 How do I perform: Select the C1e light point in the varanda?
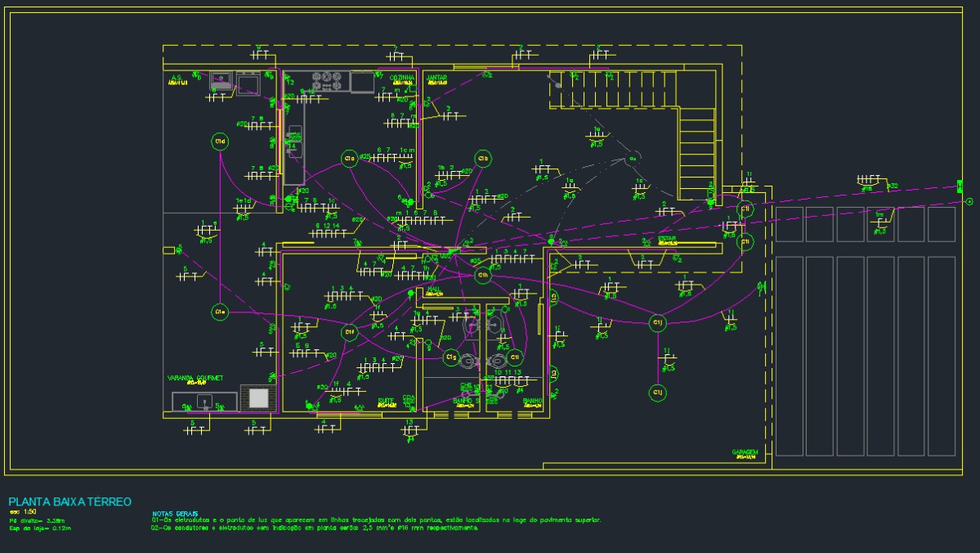coord(220,312)
